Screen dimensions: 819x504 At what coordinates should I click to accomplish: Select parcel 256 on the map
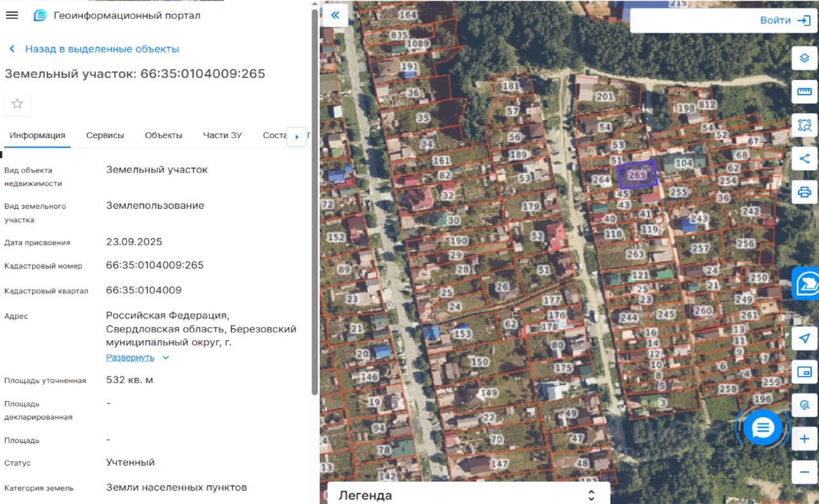click(746, 243)
